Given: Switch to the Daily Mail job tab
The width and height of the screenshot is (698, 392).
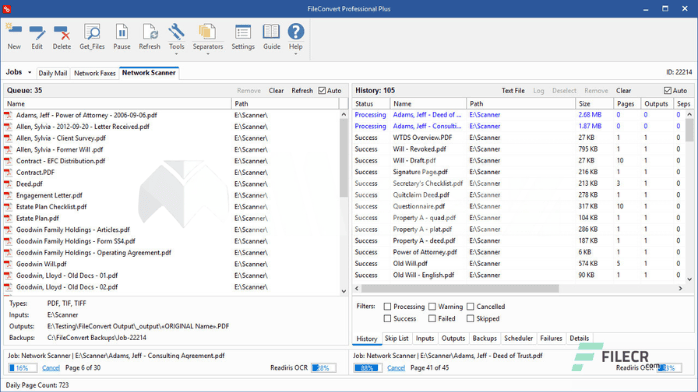Looking at the screenshot, I should coord(53,73).
